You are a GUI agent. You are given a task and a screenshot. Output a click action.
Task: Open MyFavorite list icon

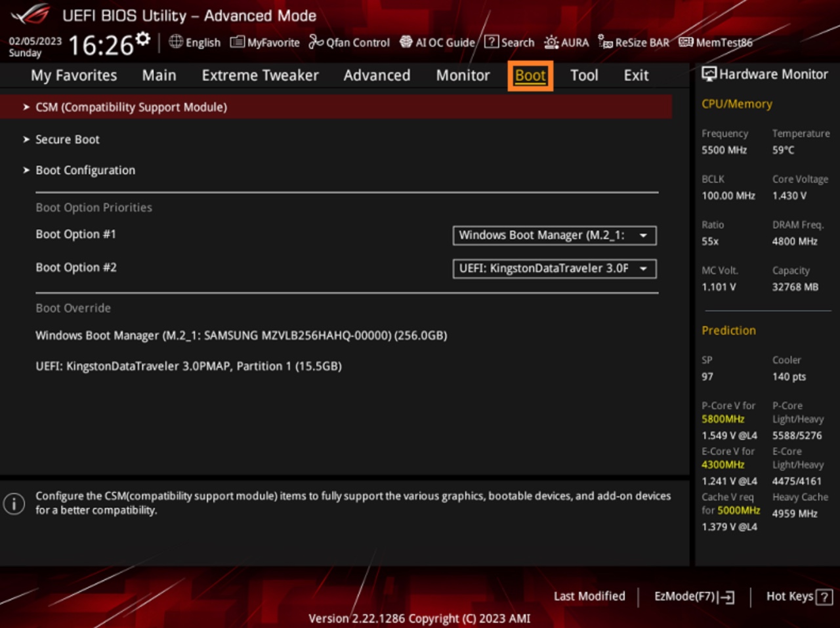pyautogui.click(x=237, y=42)
